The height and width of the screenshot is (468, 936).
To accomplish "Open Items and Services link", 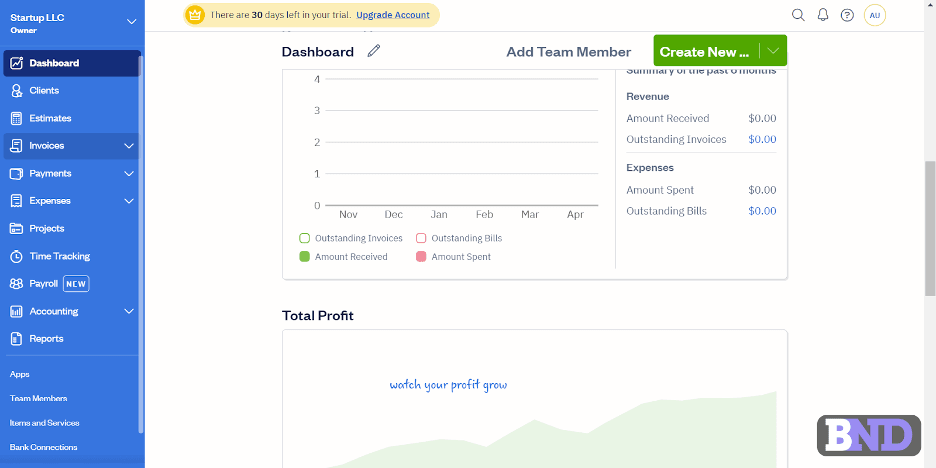I will 44,423.
